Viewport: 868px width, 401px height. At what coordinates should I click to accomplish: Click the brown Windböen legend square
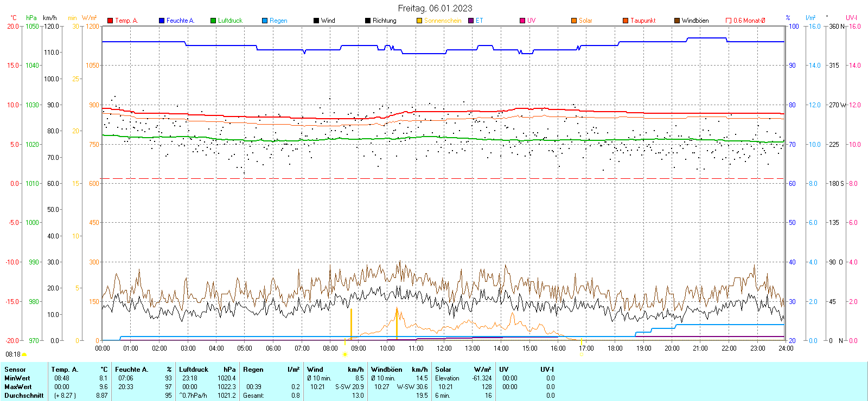click(677, 21)
